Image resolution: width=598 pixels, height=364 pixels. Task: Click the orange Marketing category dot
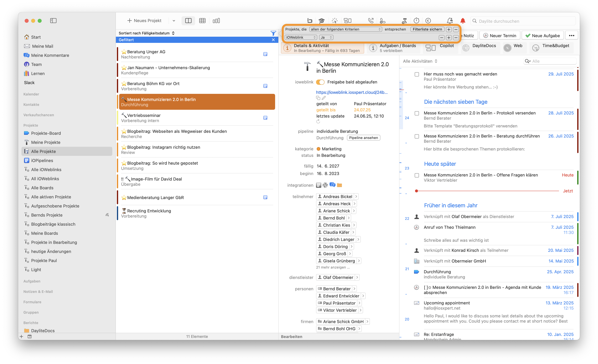[318, 149]
